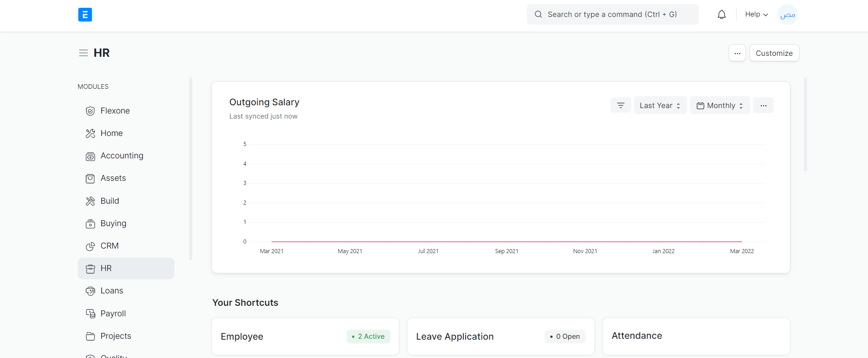This screenshot has height=358, width=868.
Task: Click the Customize button
Action: [x=774, y=53]
